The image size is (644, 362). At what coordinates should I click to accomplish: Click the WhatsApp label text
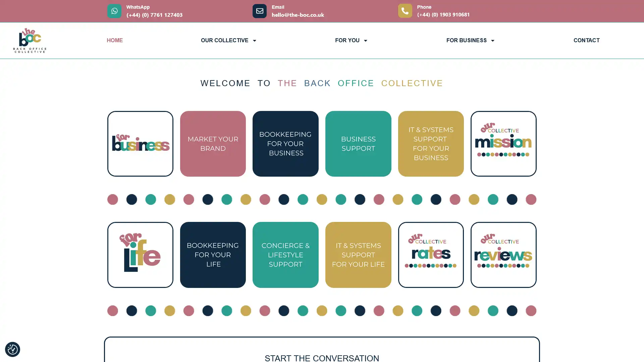coord(138,7)
